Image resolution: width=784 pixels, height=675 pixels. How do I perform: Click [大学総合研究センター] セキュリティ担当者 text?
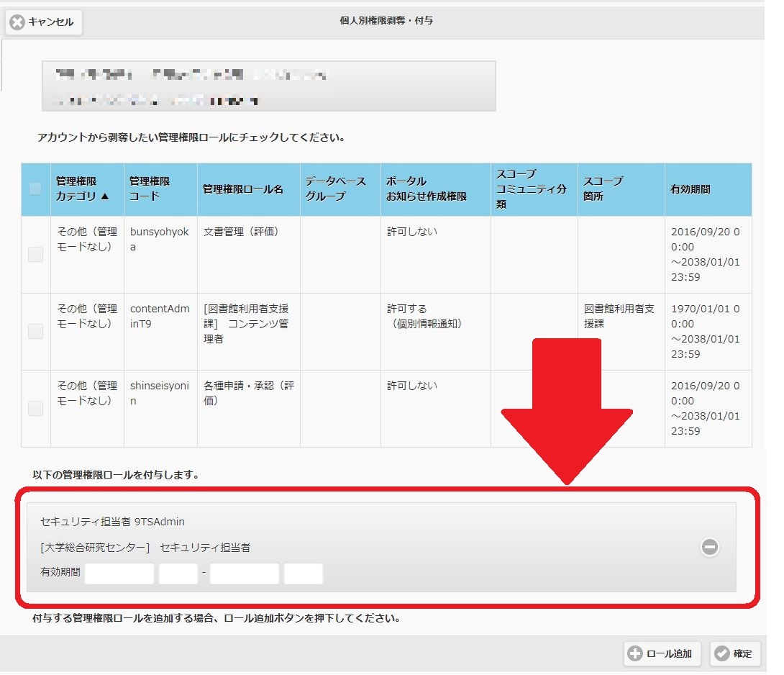(x=145, y=548)
